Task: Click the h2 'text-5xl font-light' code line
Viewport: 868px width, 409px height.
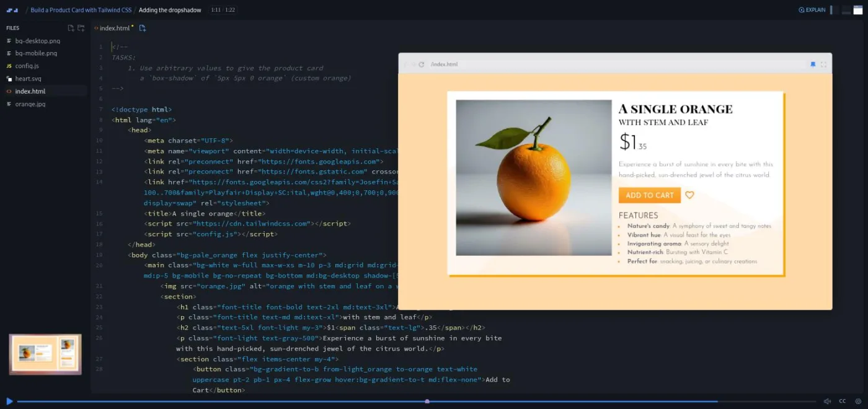Action: click(x=330, y=328)
